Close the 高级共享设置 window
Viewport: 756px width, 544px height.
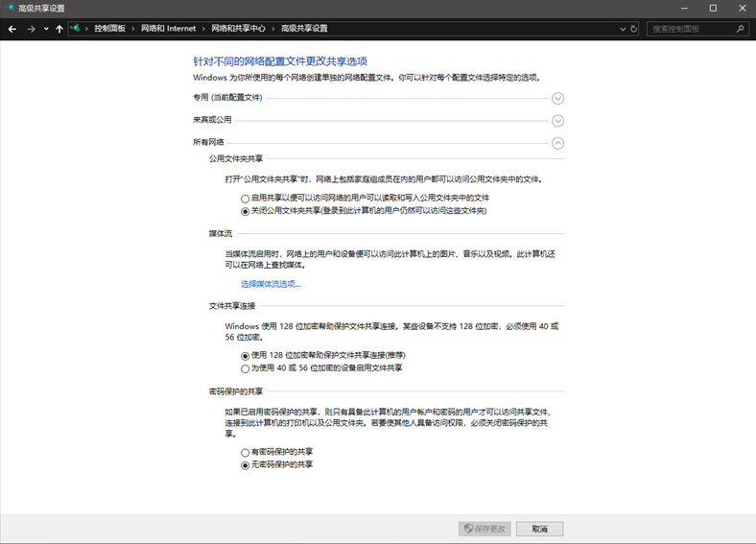(743, 9)
